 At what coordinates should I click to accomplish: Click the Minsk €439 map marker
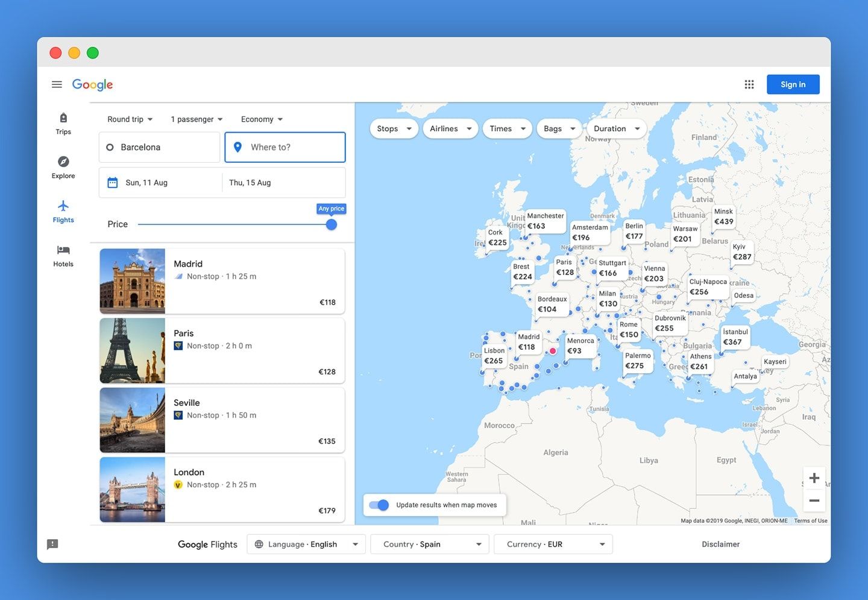click(723, 216)
